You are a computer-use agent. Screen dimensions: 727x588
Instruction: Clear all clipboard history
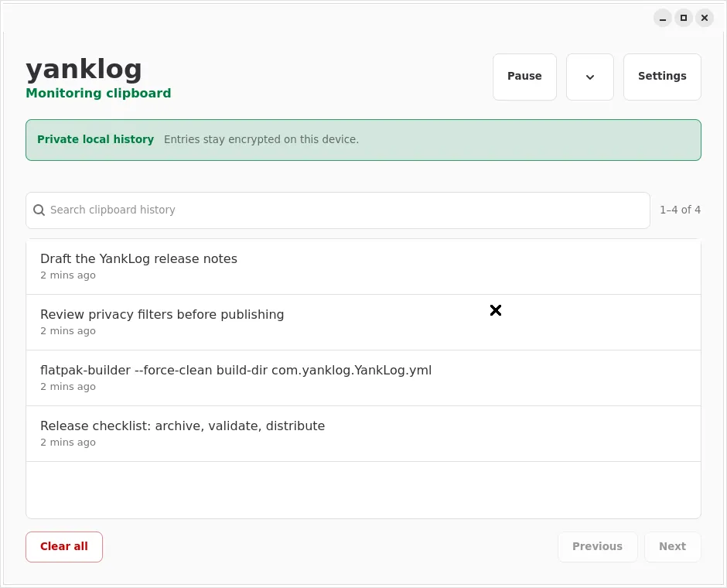[x=64, y=547]
